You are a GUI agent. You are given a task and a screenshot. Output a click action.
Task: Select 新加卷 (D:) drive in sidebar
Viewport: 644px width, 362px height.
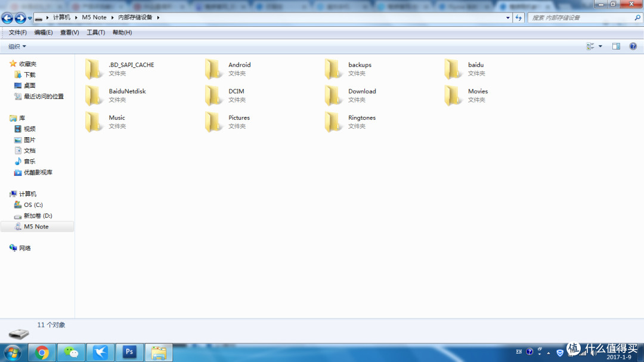click(x=38, y=216)
